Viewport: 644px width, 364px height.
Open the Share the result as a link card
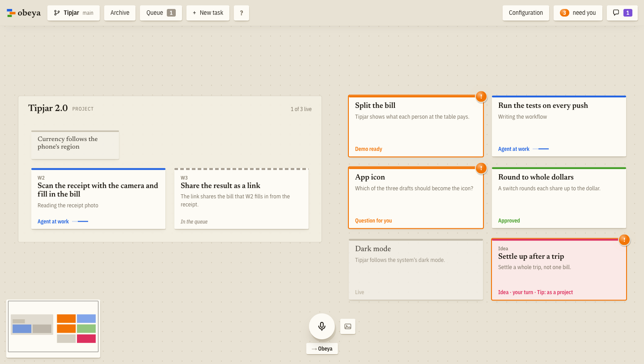(x=241, y=198)
